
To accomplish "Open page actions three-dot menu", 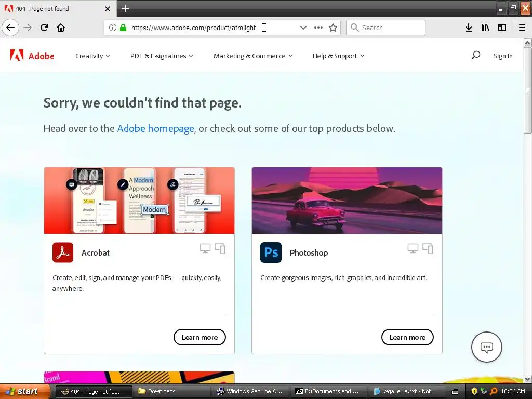I will pyautogui.click(x=318, y=28).
